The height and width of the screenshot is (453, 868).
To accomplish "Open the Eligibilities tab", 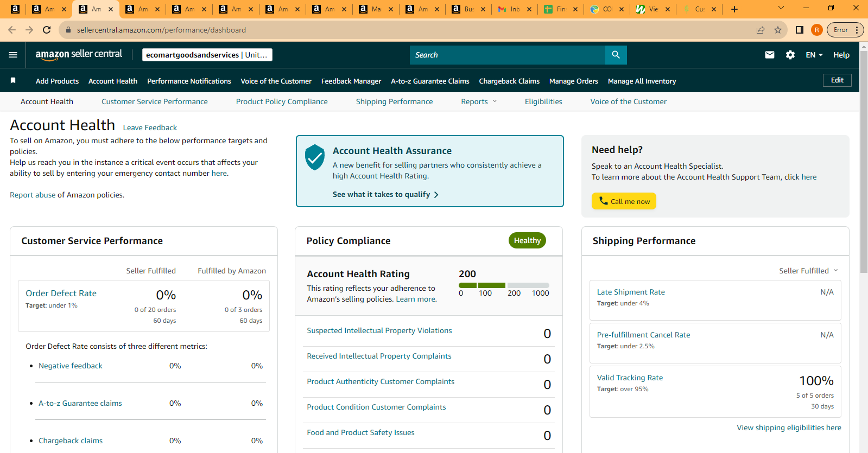I will pos(543,101).
